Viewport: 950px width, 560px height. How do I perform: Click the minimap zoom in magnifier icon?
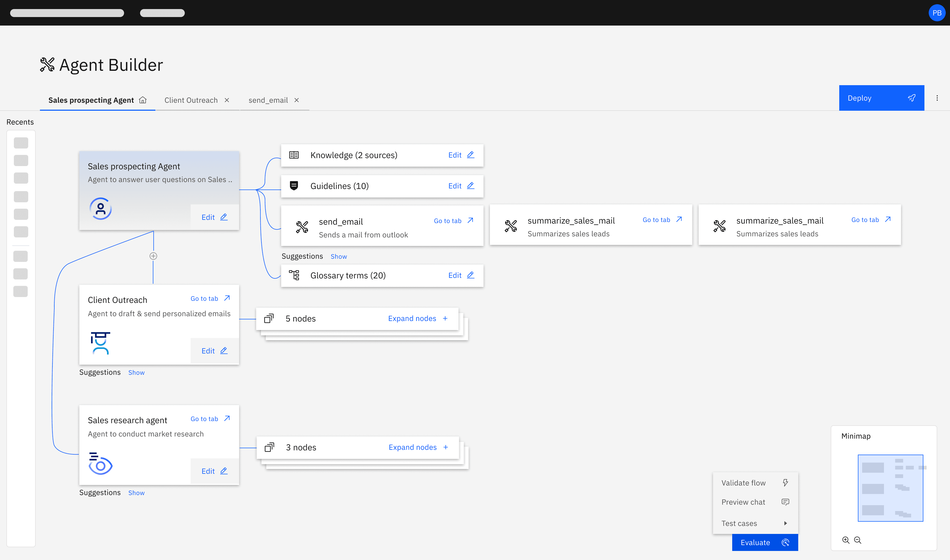pyautogui.click(x=845, y=540)
